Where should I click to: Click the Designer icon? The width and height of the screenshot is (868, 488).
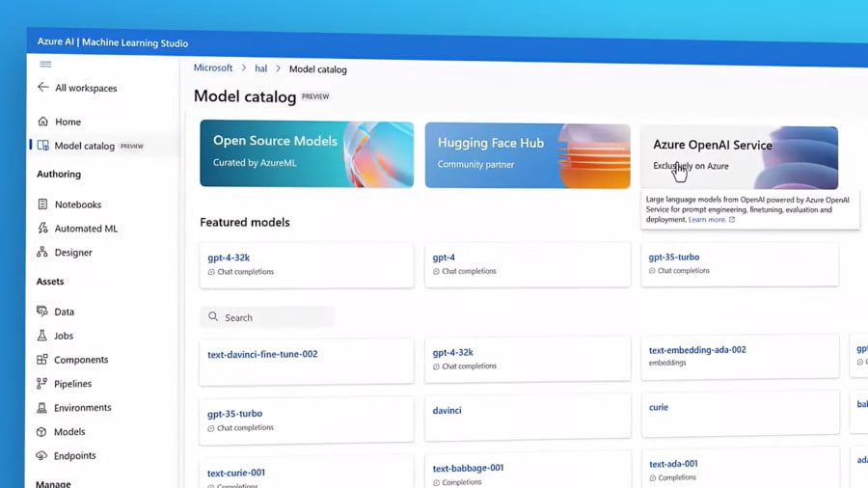pos(42,252)
